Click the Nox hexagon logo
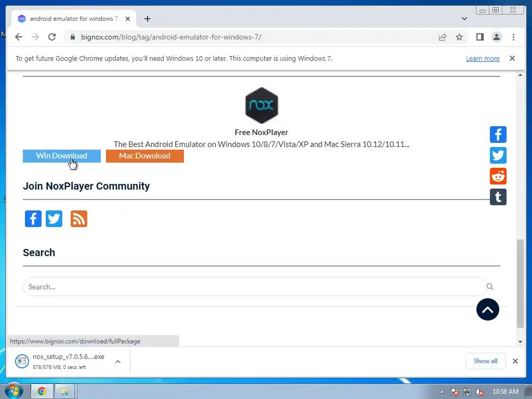532x399 pixels. (262, 105)
